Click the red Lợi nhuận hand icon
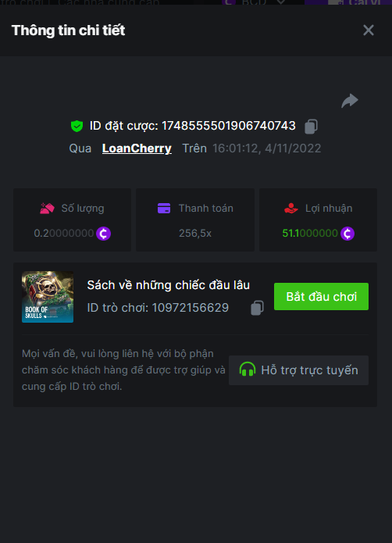The width and height of the screenshot is (392, 543). point(291,209)
